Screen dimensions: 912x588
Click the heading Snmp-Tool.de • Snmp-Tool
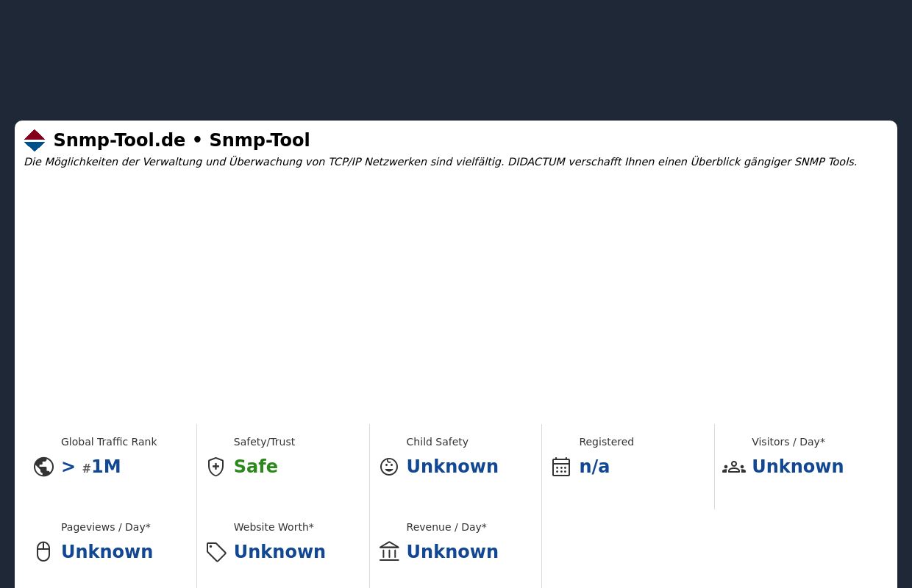pyautogui.click(x=182, y=140)
